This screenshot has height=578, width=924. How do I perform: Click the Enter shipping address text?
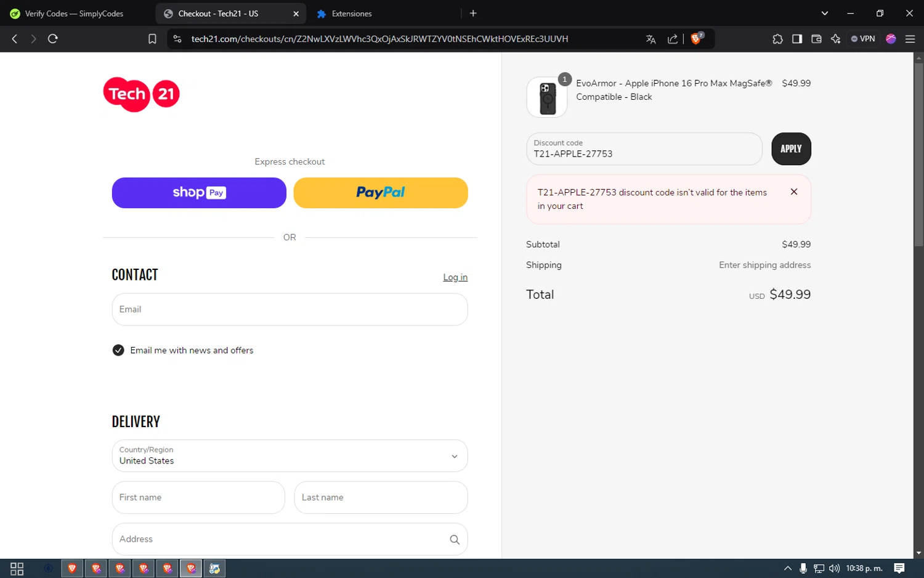[764, 265]
